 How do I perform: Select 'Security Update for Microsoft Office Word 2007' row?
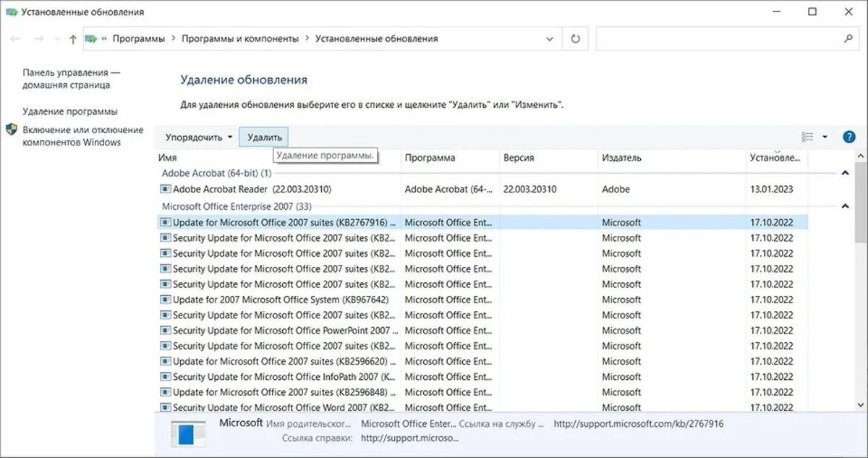tap(482, 407)
